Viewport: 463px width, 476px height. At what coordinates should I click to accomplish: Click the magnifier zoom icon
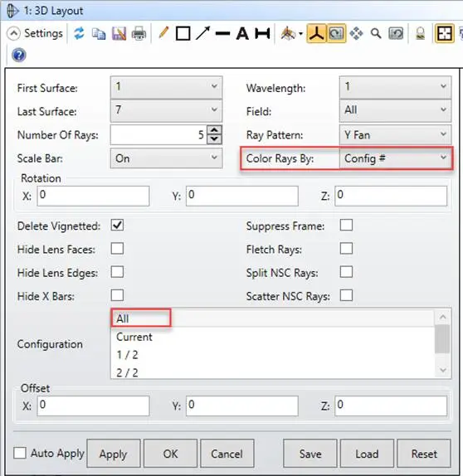click(376, 33)
